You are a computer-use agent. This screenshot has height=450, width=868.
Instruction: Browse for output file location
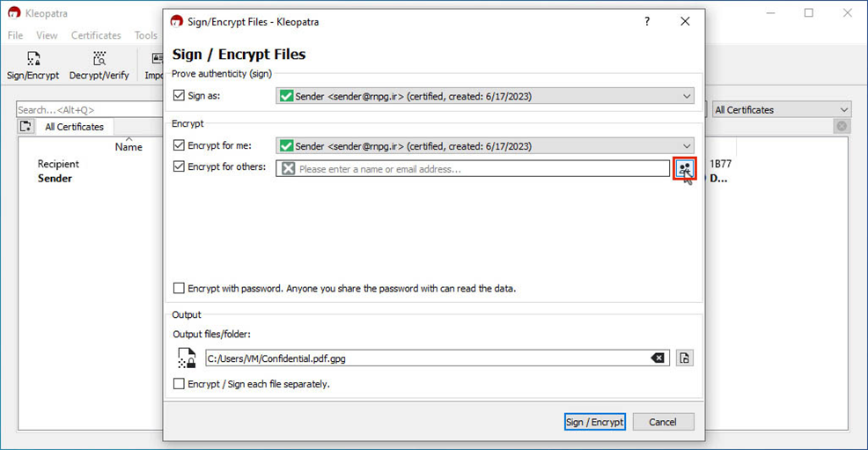(685, 358)
